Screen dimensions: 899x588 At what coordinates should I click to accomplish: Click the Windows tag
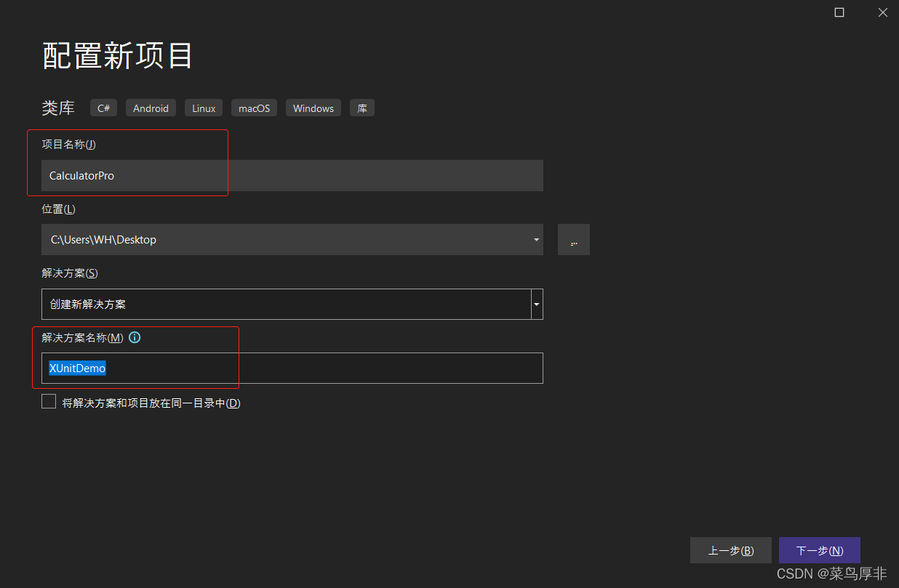pyautogui.click(x=313, y=108)
